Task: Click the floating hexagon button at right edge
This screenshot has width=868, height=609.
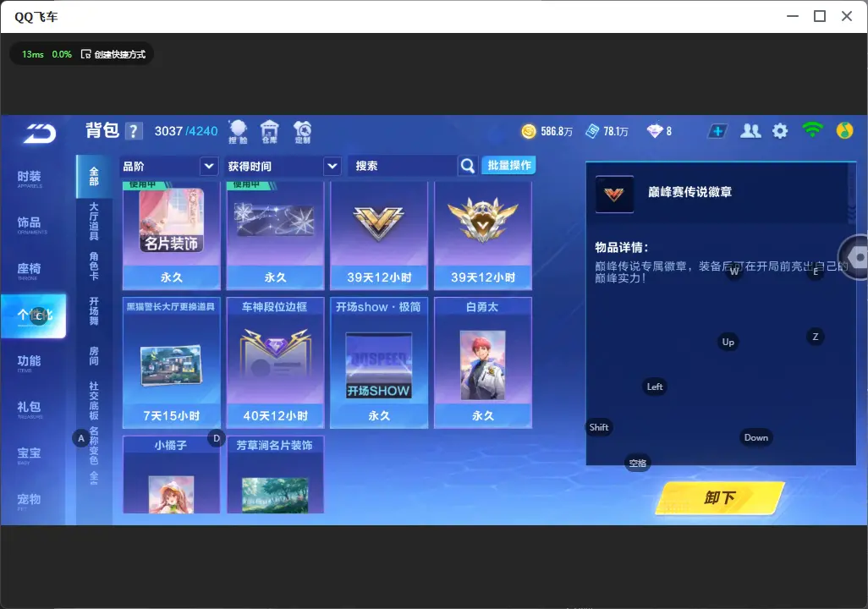Action: coord(856,257)
